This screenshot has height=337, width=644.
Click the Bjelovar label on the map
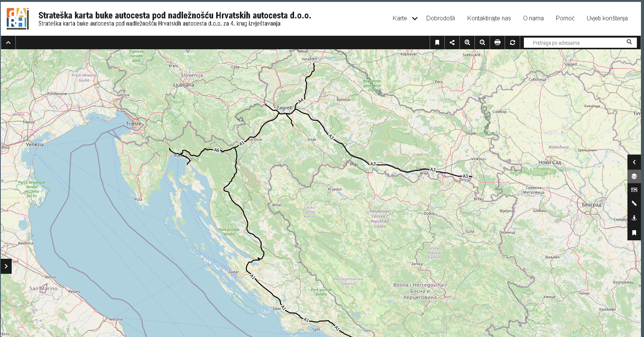343,100
